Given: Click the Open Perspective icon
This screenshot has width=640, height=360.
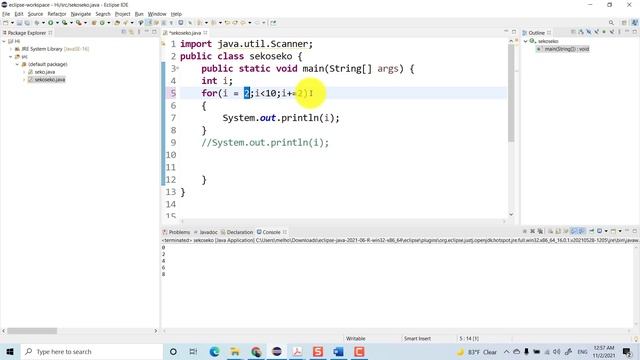Looking at the screenshot, I should tap(624, 23).
